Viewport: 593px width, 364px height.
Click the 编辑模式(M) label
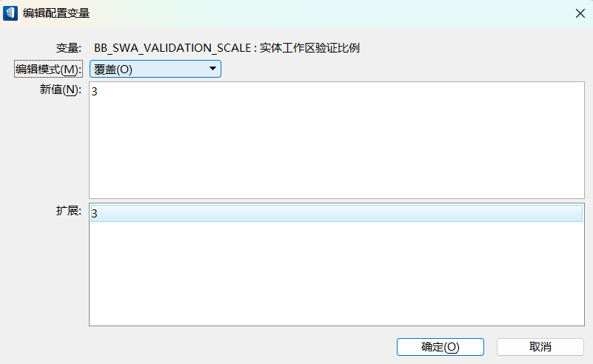click(48, 69)
